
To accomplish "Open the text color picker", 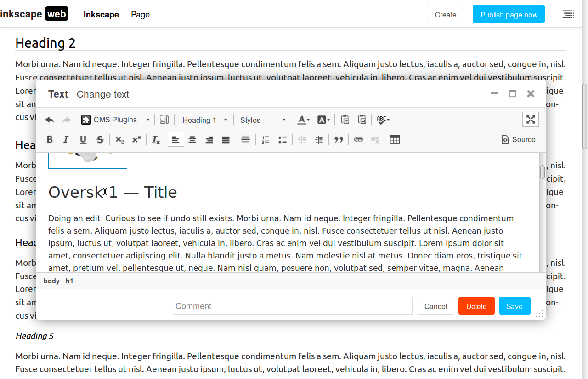I will (303, 120).
